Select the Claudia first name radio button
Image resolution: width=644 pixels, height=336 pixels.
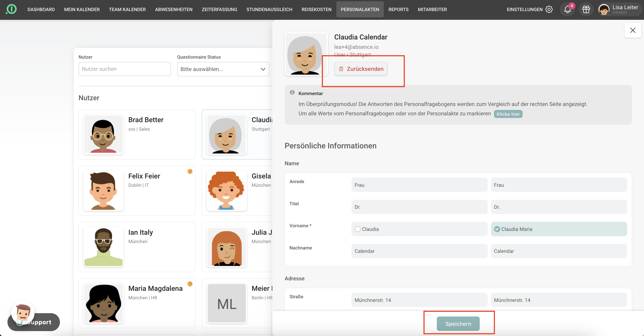point(357,229)
